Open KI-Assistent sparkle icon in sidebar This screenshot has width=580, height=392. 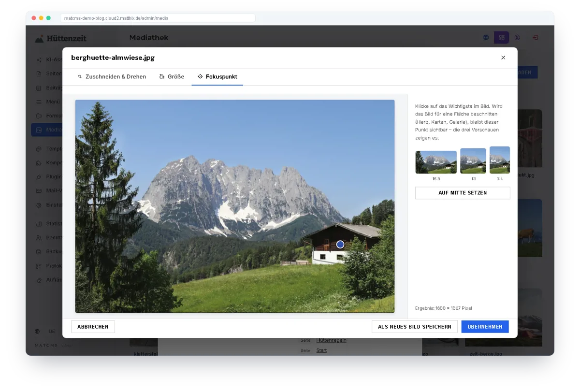click(39, 60)
